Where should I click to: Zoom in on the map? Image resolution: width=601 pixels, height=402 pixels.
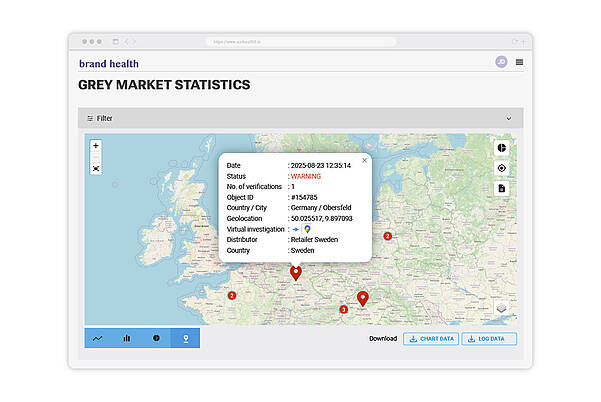point(96,146)
